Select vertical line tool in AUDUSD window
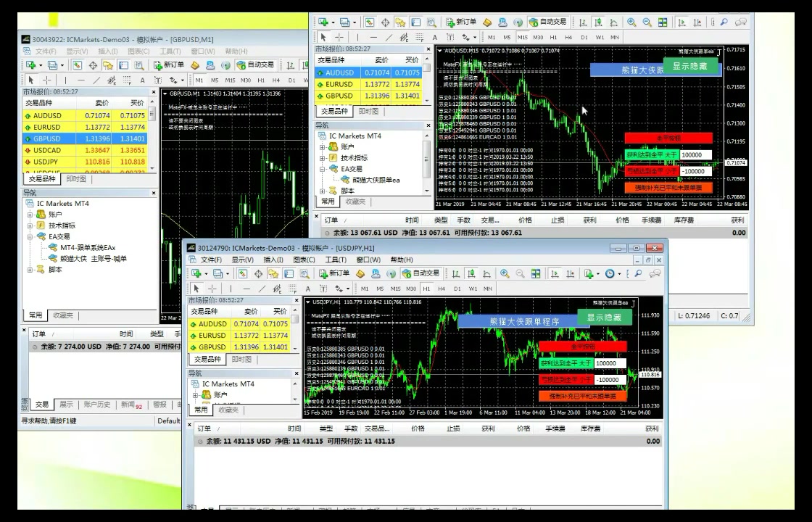The height and width of the screenshot is (522, 812). coord(357,37)
